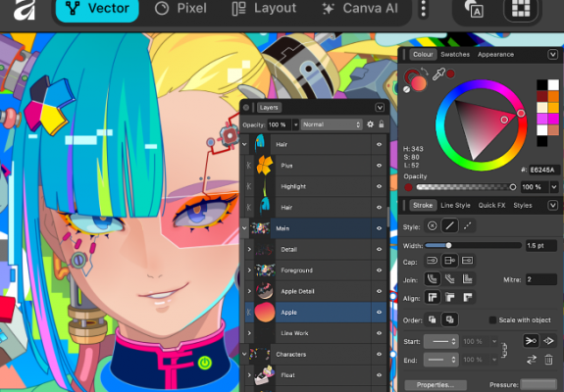Switch to Layout studio tab
Image resolution: width=564 pixels, height=392 pixels.
tap(265, 8)
